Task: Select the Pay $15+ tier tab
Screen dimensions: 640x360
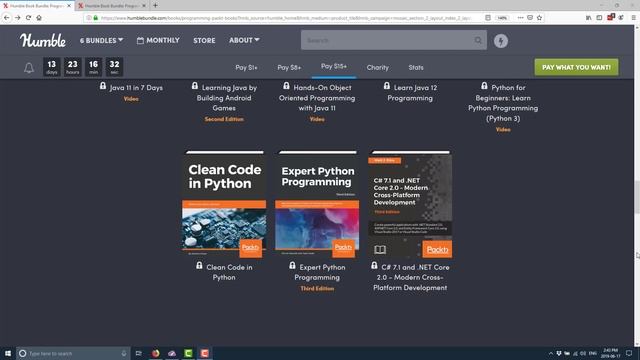Action: coord(333,66)
